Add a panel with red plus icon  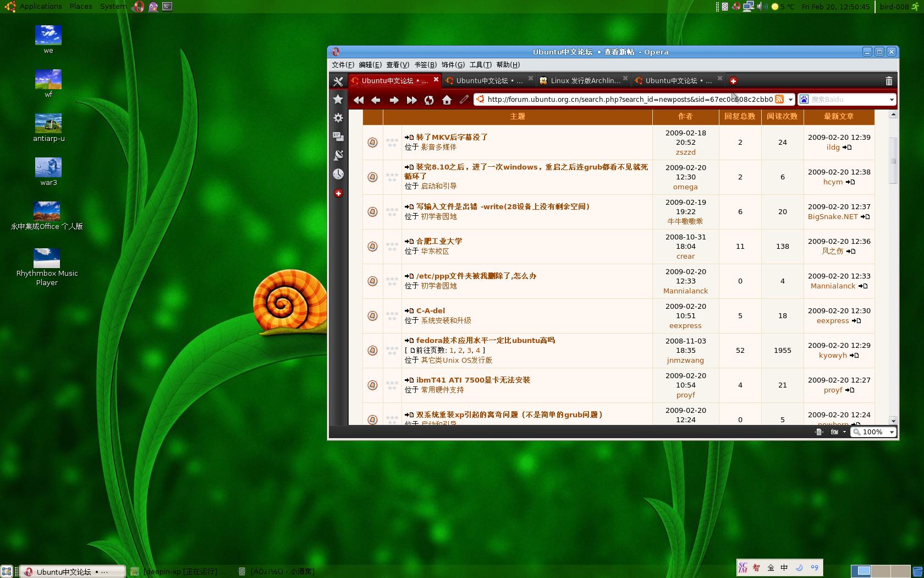pyautogui.click(x=338, y=193)
